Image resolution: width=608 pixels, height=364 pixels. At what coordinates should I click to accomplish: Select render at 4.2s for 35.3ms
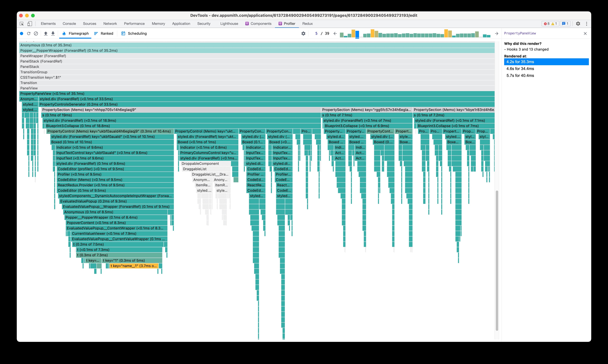pos(546,62)
